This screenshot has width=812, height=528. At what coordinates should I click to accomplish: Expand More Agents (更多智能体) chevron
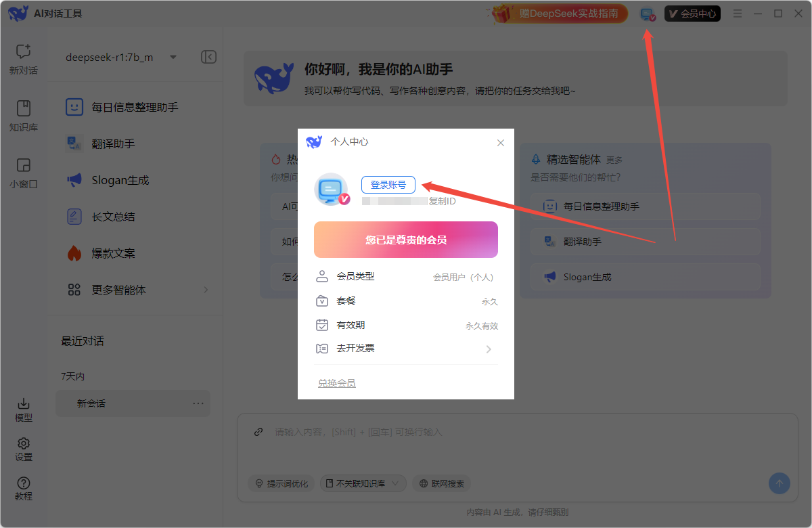tap(206, 290)
